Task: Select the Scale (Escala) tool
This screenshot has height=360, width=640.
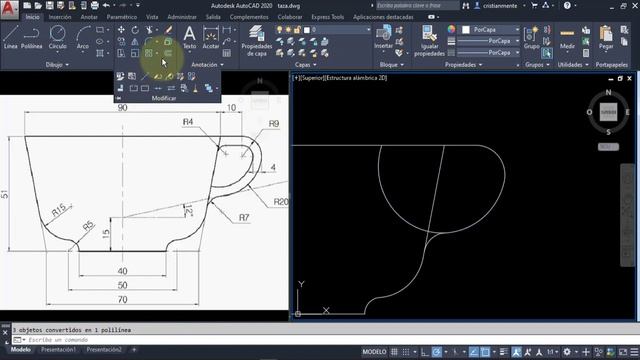Action: coord(135,53)
